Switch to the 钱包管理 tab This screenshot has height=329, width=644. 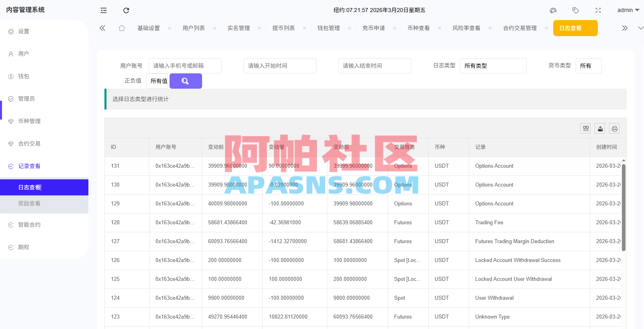pos(329,28)
